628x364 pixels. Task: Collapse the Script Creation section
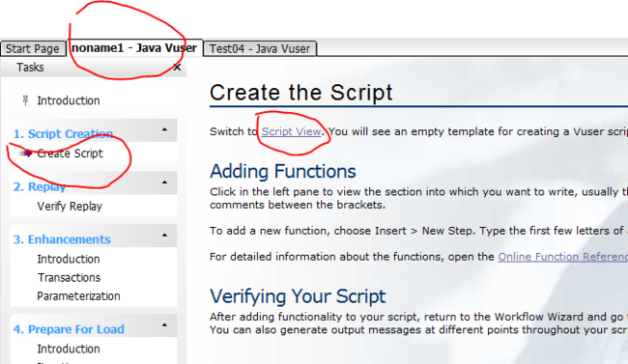point(164,129)
